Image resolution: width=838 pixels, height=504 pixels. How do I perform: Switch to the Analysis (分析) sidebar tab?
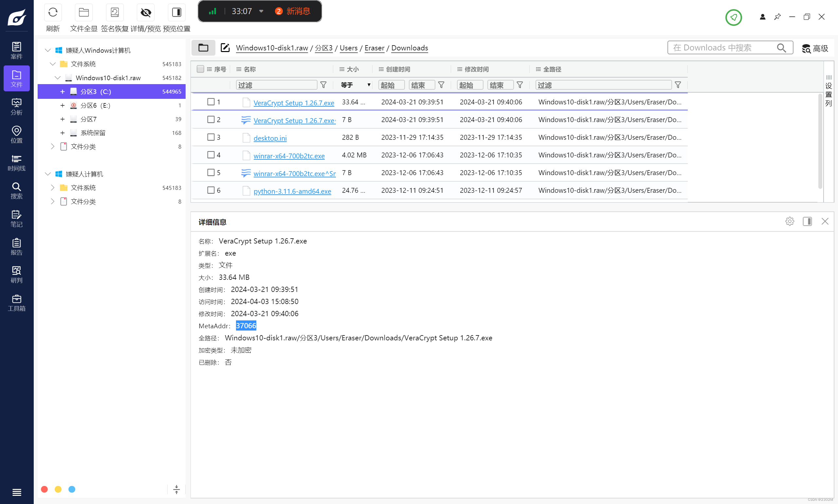click(x=16, y=107)
